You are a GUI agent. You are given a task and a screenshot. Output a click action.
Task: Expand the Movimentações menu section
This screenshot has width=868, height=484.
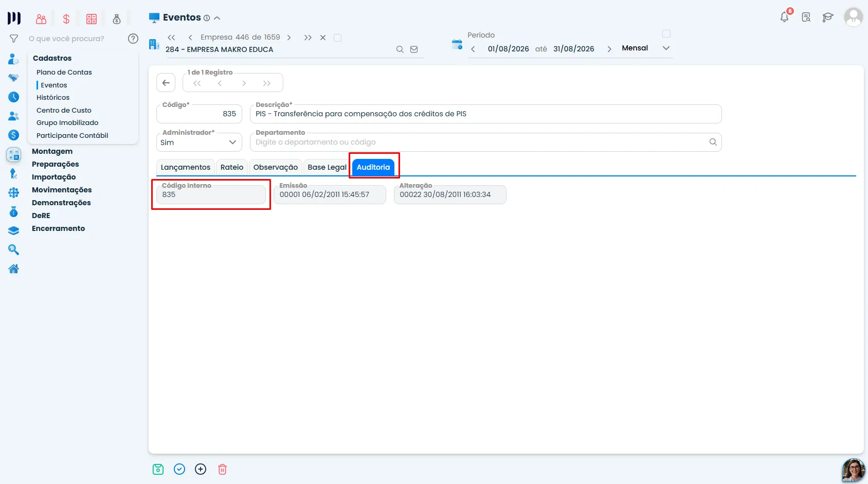(62, 190)
